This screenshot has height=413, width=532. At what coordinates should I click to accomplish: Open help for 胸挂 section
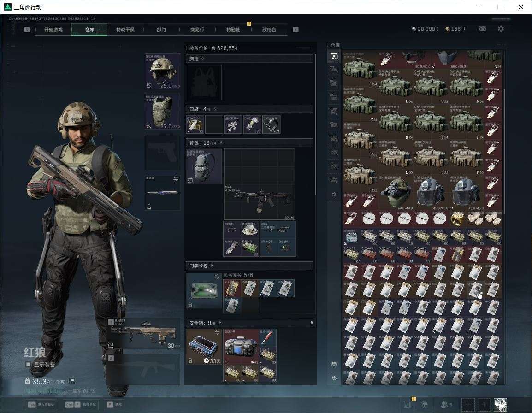tap(202, 59)
